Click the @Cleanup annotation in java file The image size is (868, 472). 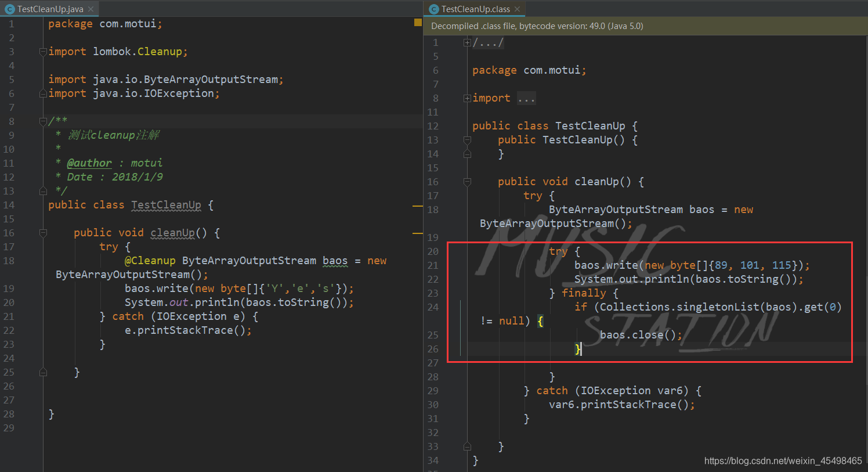click(150, 261)
